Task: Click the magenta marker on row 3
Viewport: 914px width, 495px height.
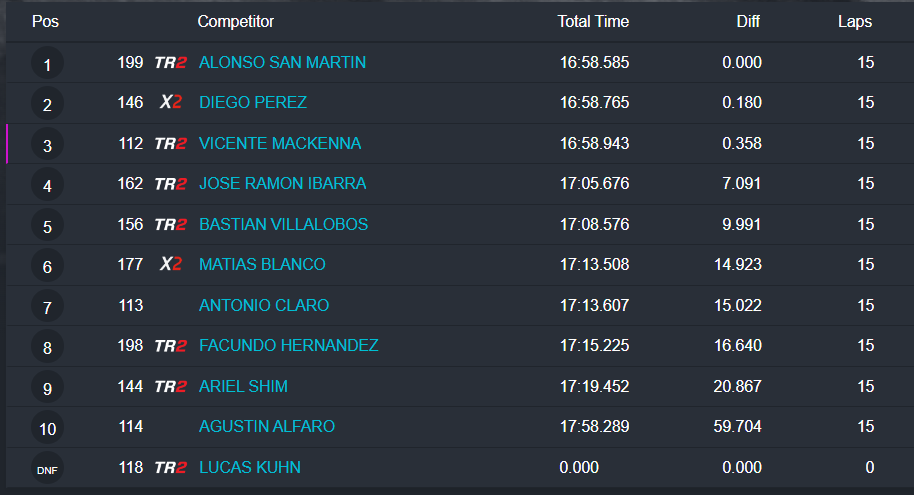Action: point(7,144)
